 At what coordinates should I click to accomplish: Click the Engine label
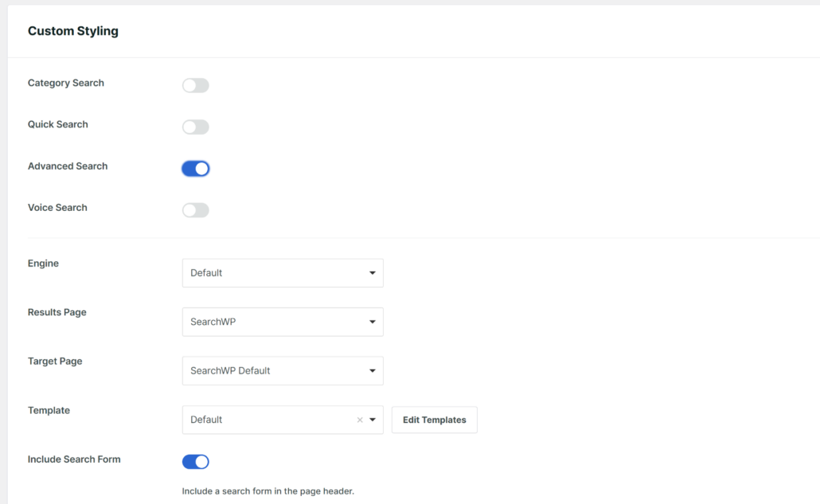pyautogui.click(x=43, y=264)
